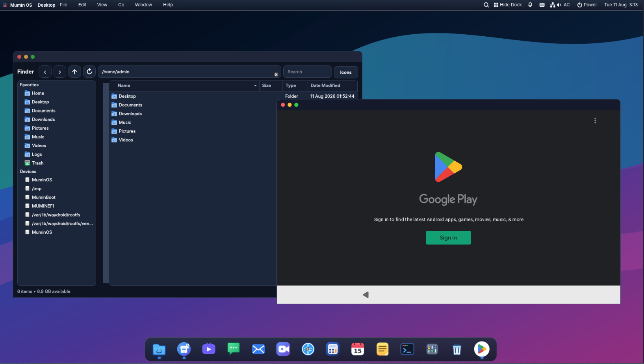Click the volume speaker icon in menu bar
This screenshot has height=364, width=644.
[x=559, y=5]
